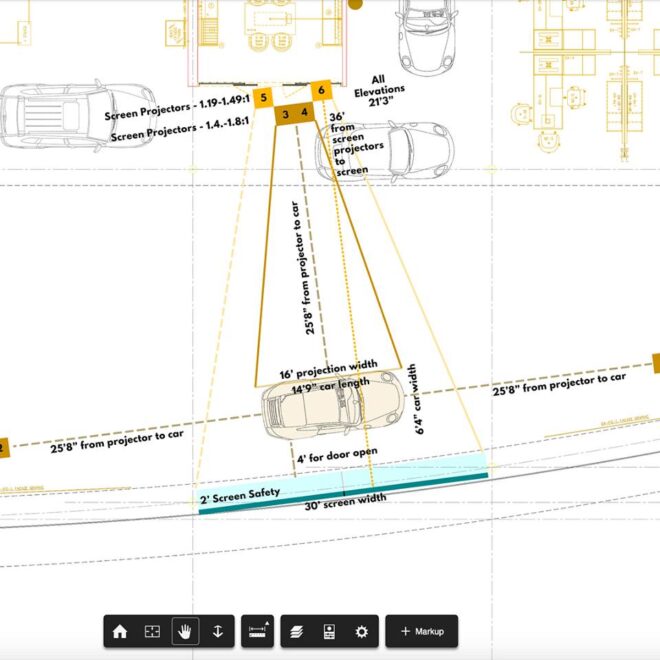Viewport: 660px width, 660px height.
Task: Click the "4' for door open" label
Action: click(x=337, y=455)
